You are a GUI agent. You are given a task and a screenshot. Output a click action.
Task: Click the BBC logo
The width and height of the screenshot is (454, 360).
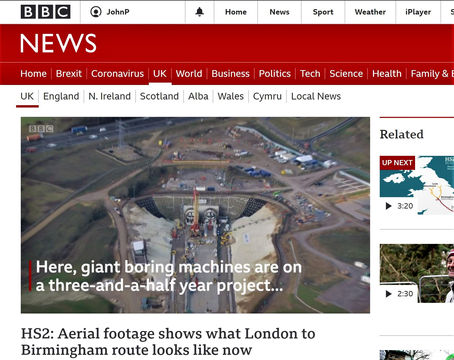tap(45, 12)
